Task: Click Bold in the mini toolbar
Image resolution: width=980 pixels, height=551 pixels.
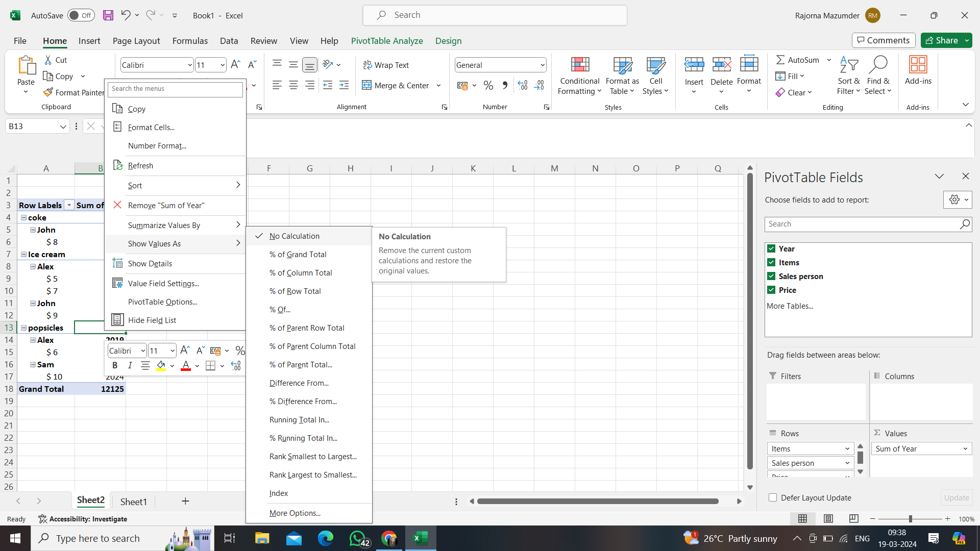Action: (x=115, y=365)
